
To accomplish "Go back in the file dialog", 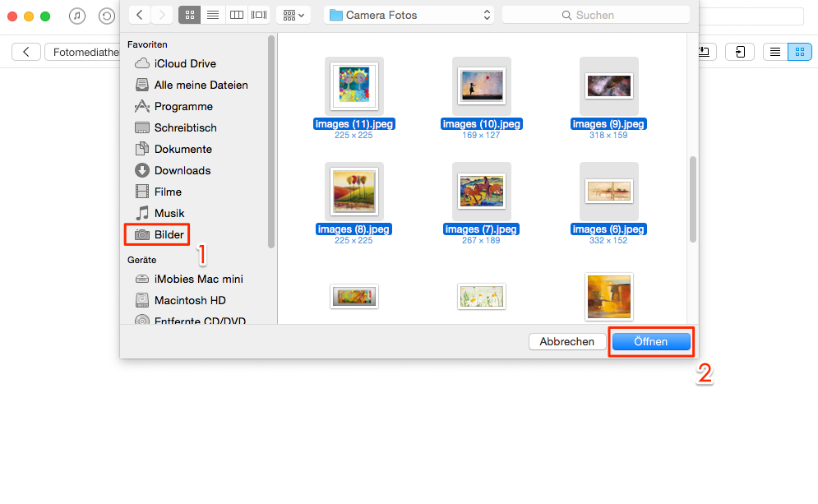I will [139, 15].
